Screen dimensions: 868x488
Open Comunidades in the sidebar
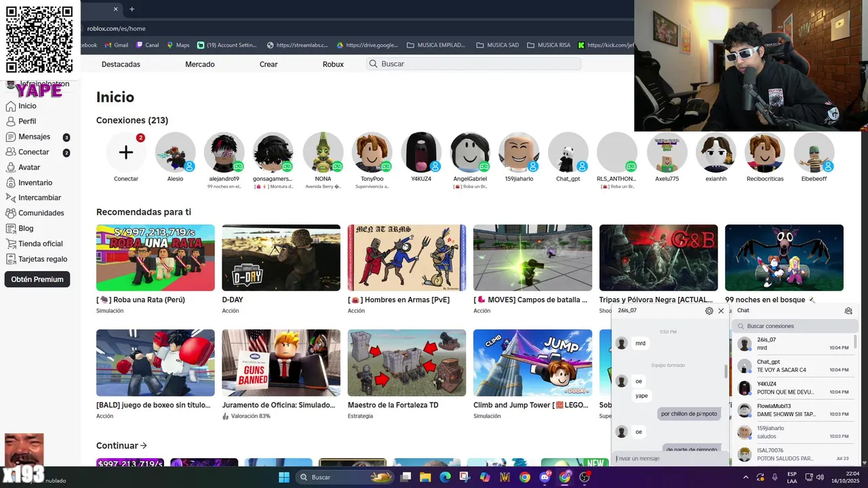(x=35, y=213)
